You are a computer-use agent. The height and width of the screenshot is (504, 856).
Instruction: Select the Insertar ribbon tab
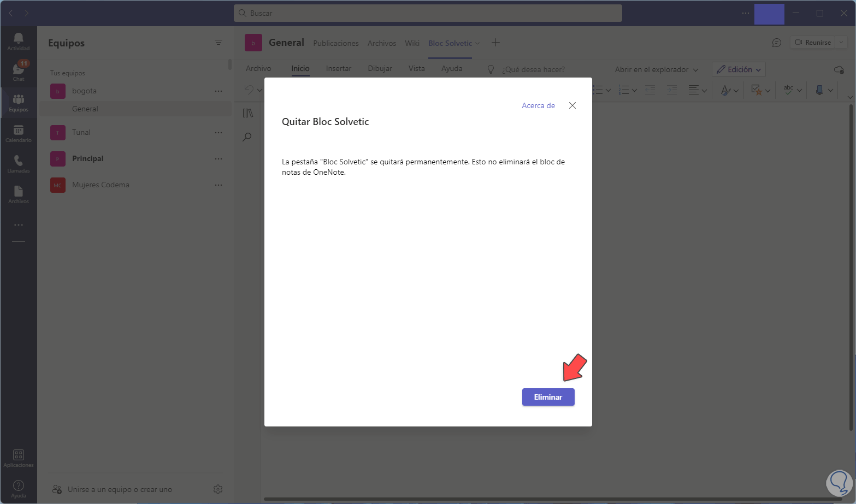click(x=339, y=68)
